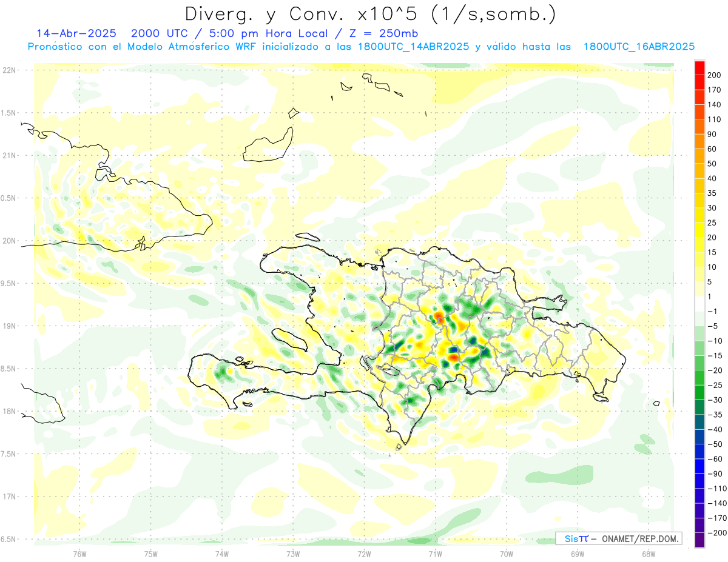Screen dimensions: 728x562
Task: Click the "90" legend value
Action: point(712,134)
